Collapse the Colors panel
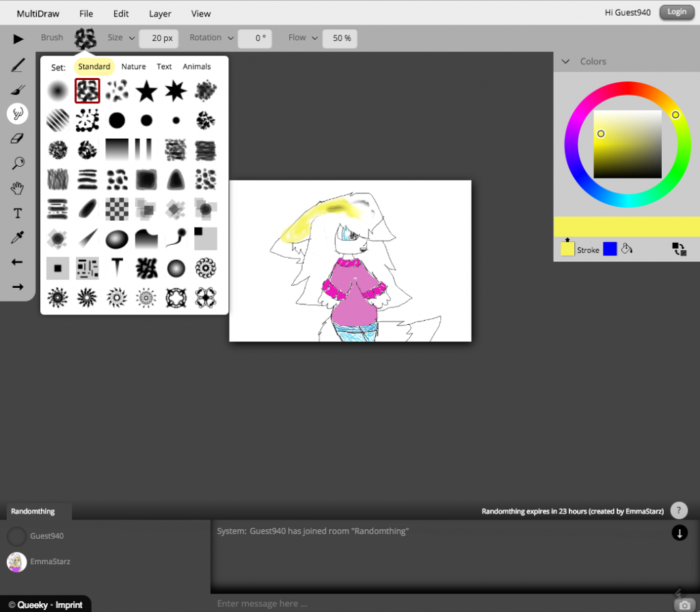This screenshot has height=612, width=700. [565, 62]
